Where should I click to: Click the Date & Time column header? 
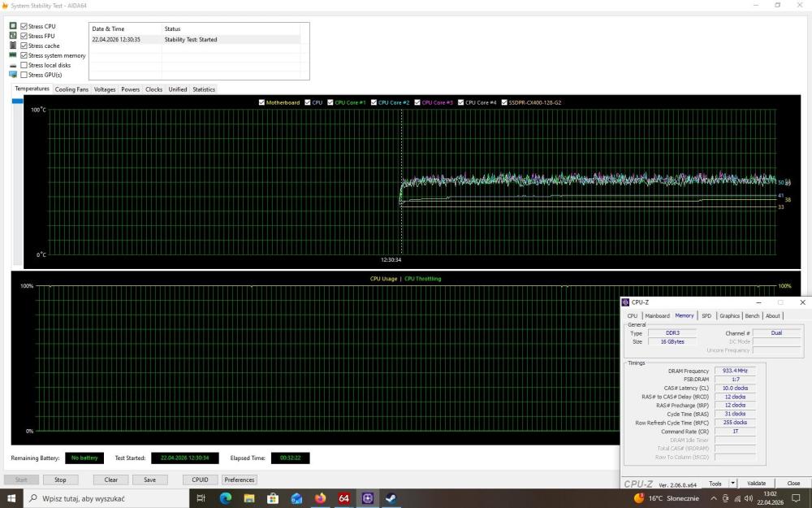(125, 29)
